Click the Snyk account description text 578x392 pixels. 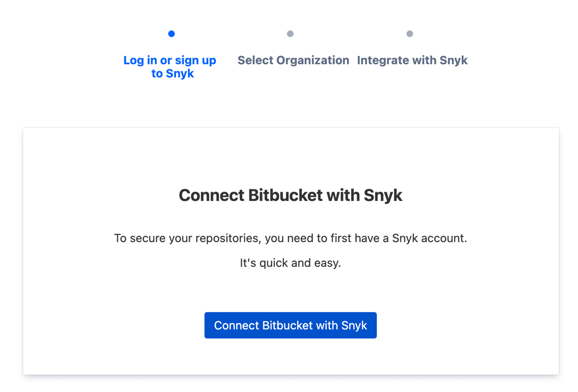point(290,238)
